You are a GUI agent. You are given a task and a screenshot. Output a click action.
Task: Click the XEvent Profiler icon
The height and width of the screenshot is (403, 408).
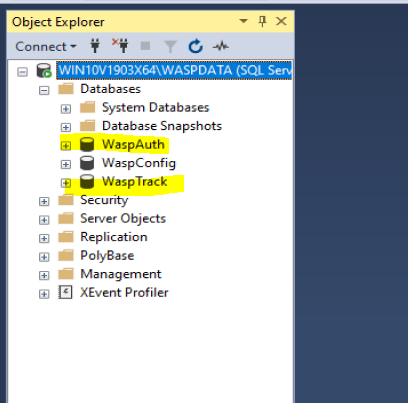click(x=65, y=293)
